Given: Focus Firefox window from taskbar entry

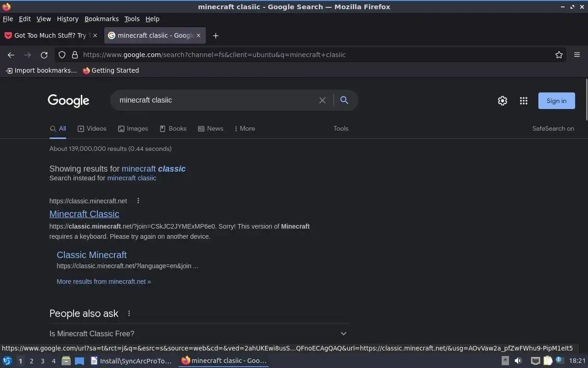Looking at the screenshot, I should tap(224, 361).
